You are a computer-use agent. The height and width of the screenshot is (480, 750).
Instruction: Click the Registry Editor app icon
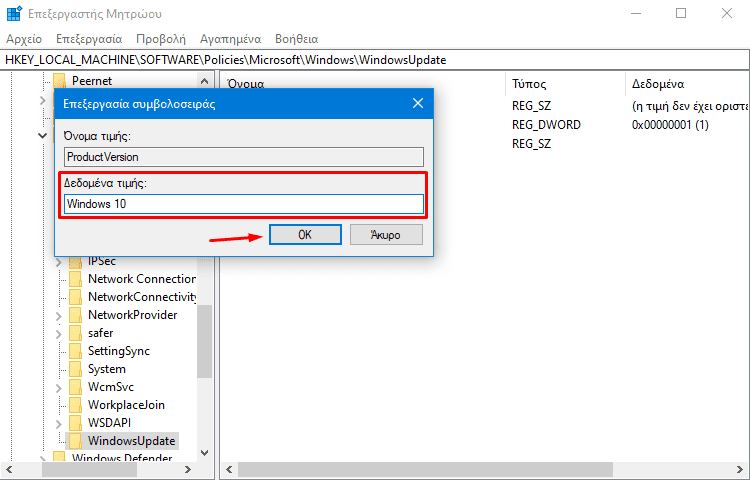(x=14, y=13)
